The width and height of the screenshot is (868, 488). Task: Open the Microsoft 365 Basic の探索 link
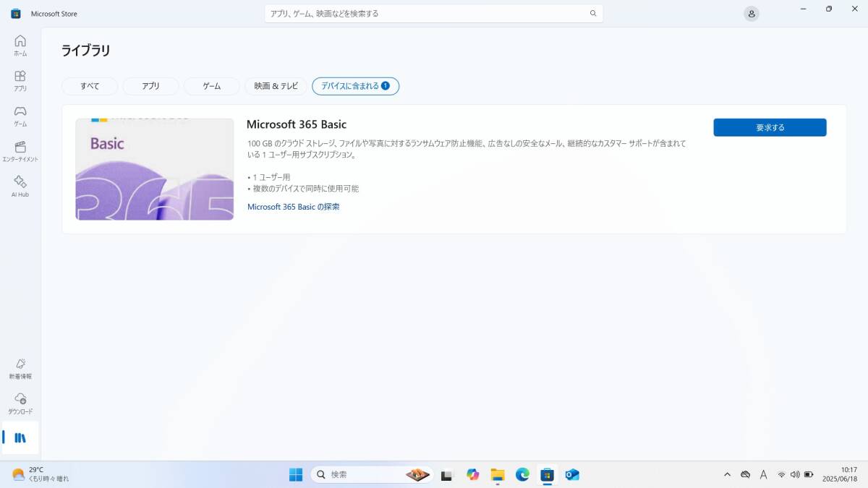coord(294,206)
